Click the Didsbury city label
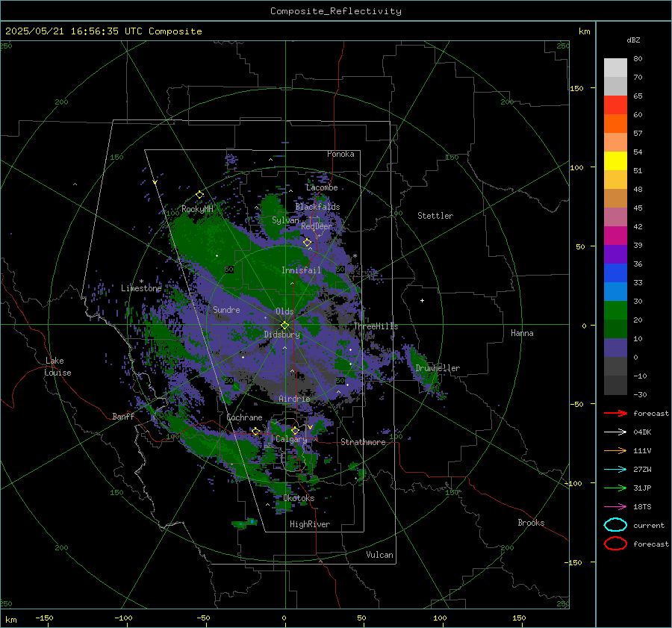The height and width of the screenshot is (628, 672). [281, 335]
